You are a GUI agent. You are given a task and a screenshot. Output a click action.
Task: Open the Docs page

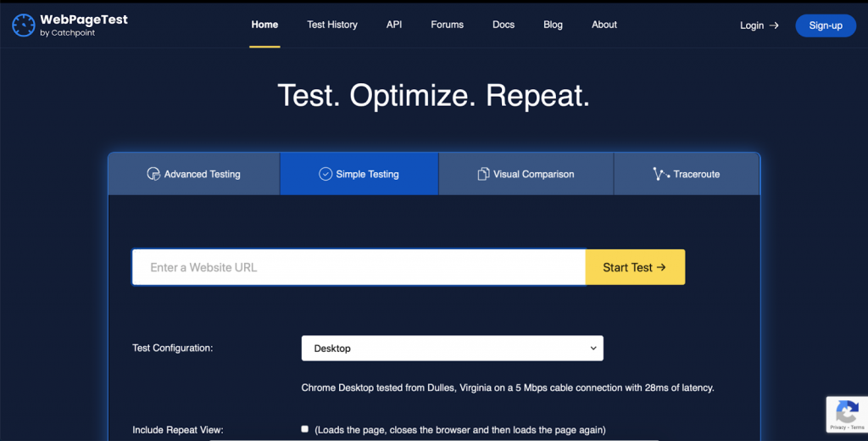[504, 25]
